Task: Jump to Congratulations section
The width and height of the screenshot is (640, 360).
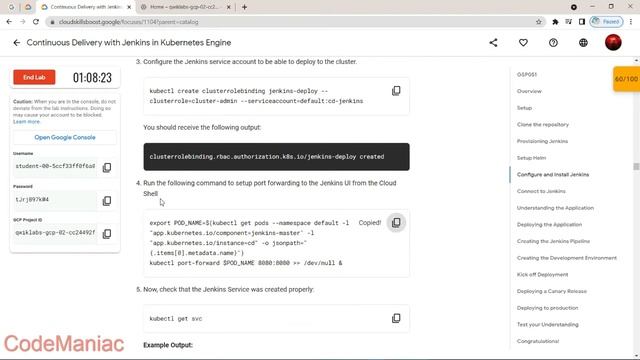Action: [x=538, y=341]
